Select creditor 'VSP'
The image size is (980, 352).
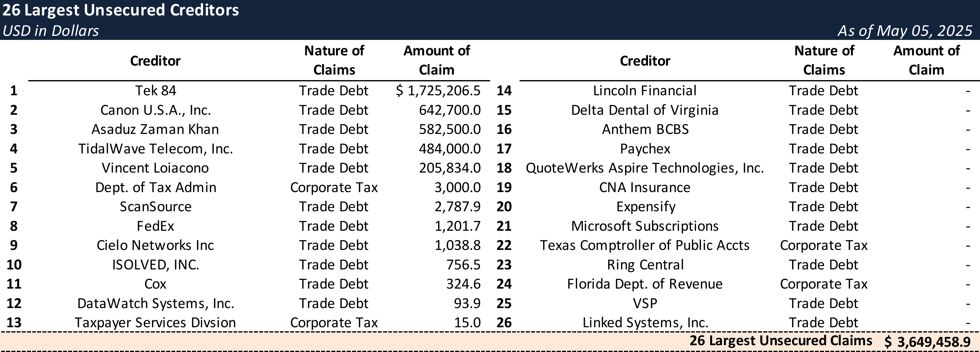pyautogui.click(x=645, y=303)
